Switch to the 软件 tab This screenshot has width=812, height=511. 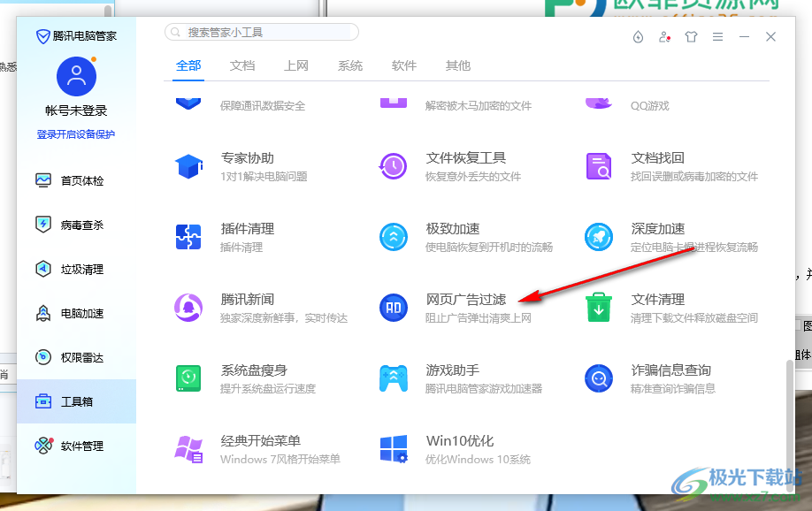click(404, 65)
